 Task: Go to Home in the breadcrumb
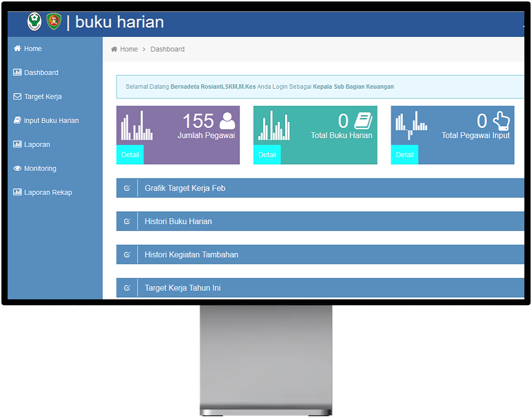(x=128, y=49)
